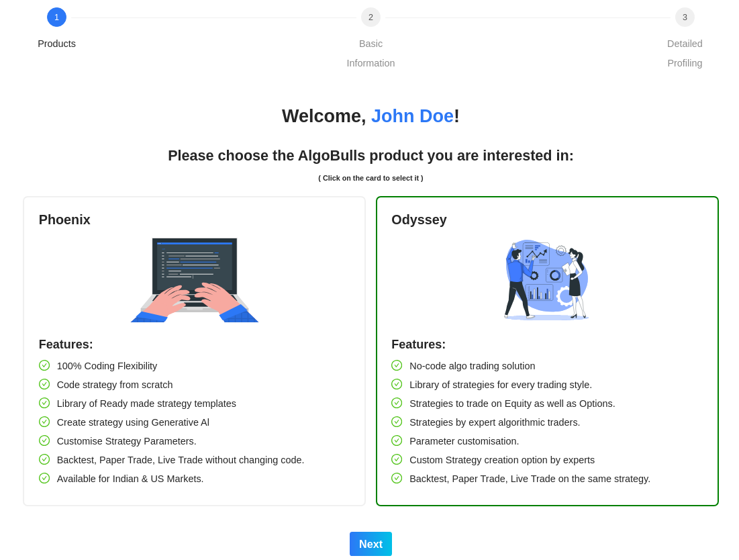Click the Products step label
The image size is (739, 560).
coord(56,44)
